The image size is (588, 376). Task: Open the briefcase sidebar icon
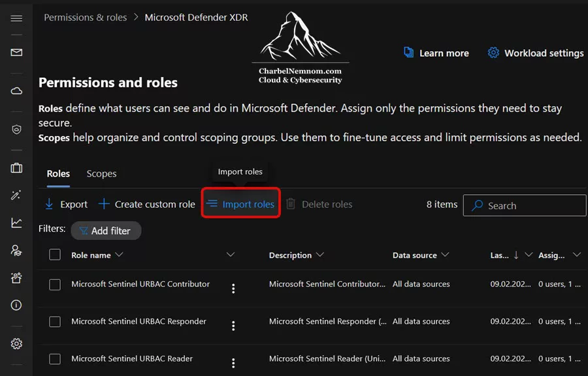(x=16, y=168)
